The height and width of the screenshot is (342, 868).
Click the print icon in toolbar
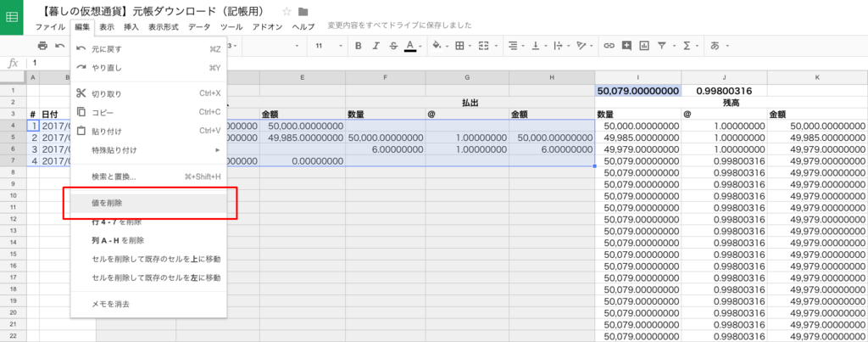pos(42,46)
